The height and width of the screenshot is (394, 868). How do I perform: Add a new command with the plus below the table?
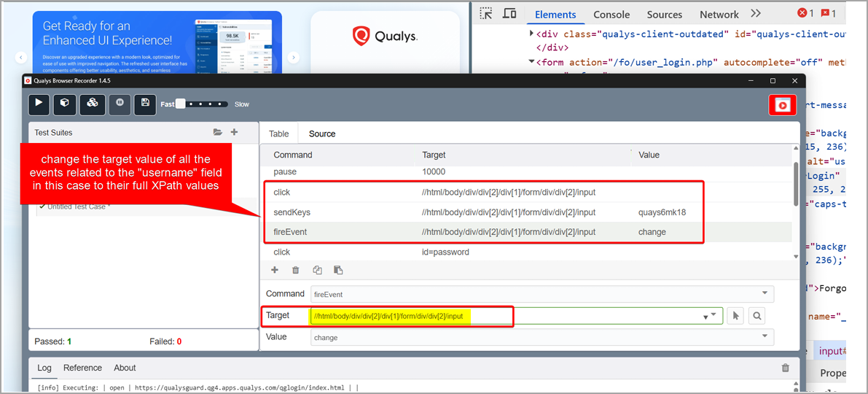coord(275,270)
